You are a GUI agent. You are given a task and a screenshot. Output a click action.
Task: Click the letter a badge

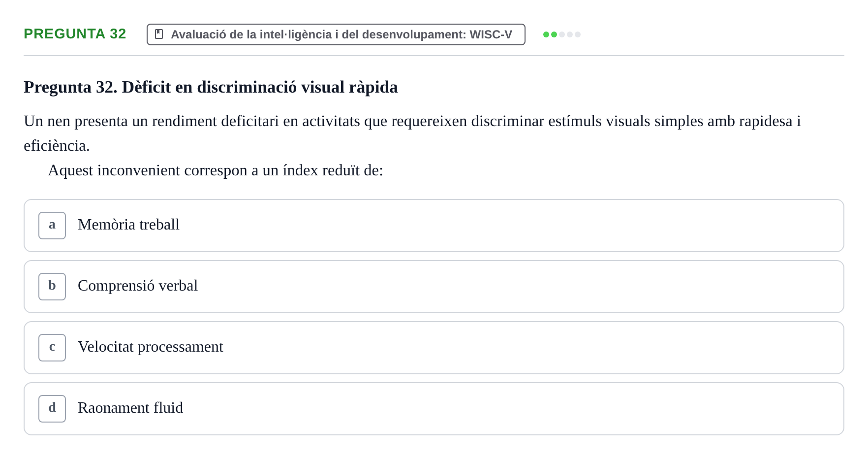(52, 226)
